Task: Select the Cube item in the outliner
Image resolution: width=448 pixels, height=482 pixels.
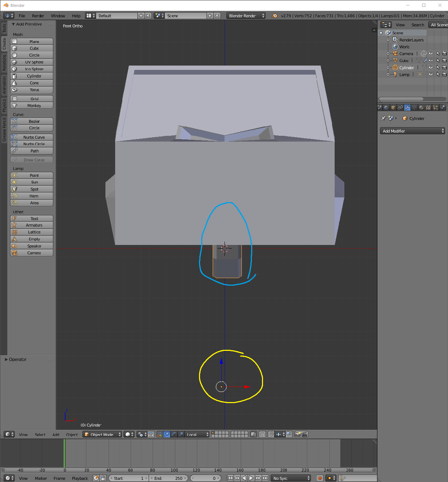Action: [404, 61]
